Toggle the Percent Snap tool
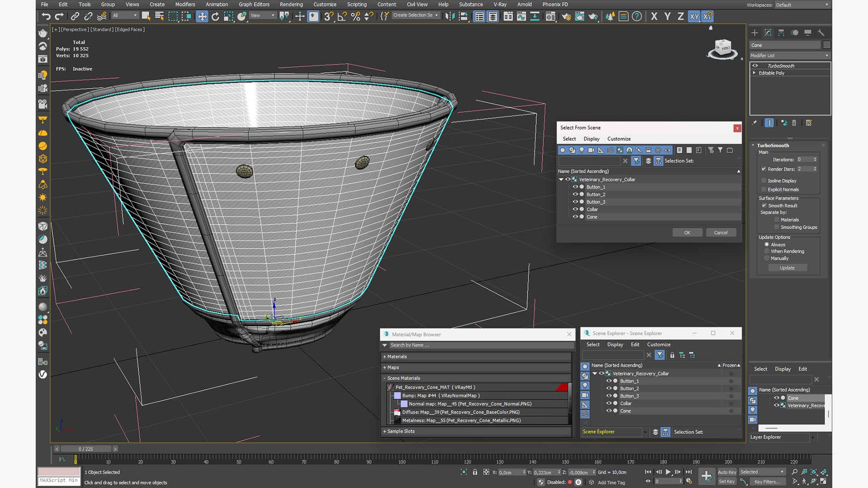This screenshot has height=488, width=868. [x=356, y=16]
